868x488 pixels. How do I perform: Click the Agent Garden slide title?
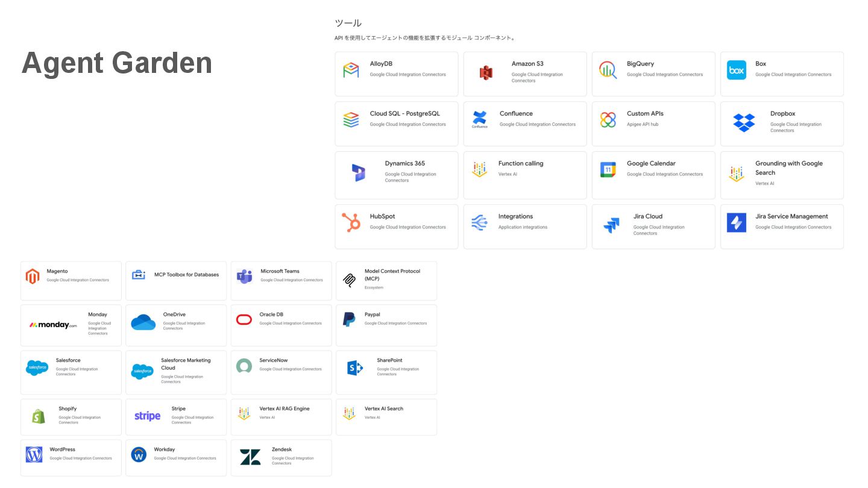tap(117, 63)
